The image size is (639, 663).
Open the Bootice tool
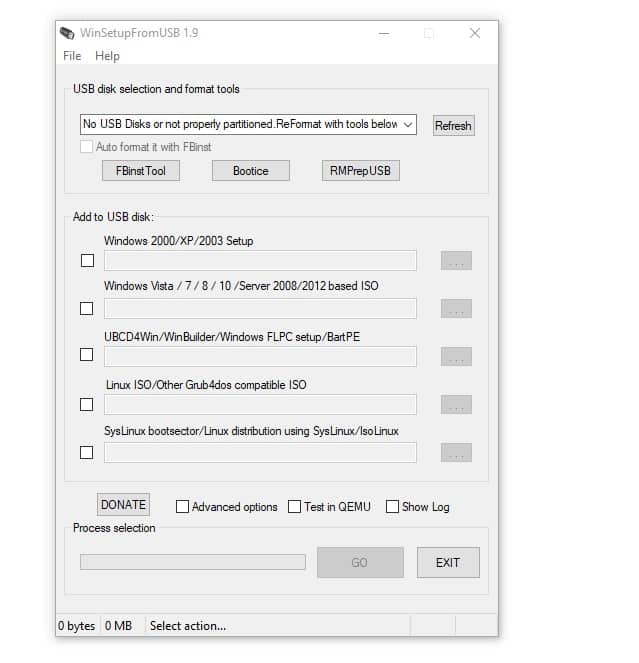point(250,171)
